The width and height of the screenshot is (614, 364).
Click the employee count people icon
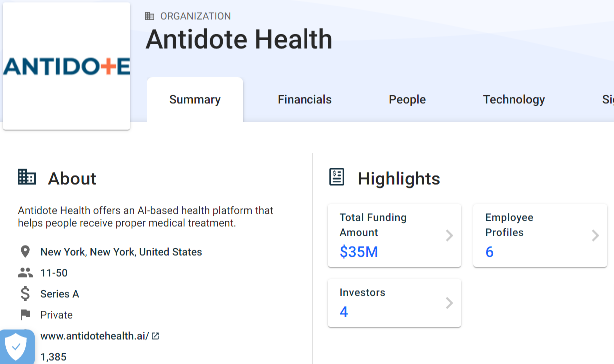[x=25, y=273]
